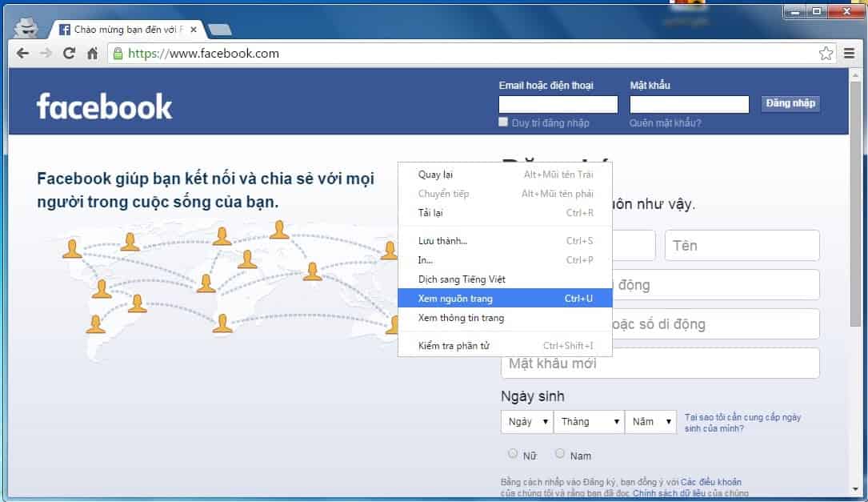The height and width of the screenshot is (502, 868).
Task: Click the facebook logo
Action: tap(105, 106)
